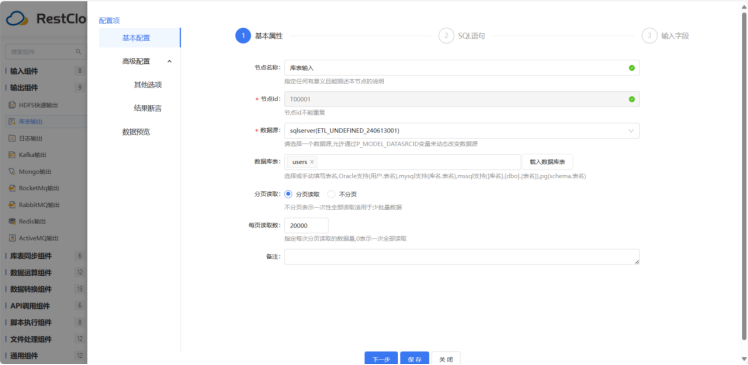Click the 节点Id field showing T00001

462,99
